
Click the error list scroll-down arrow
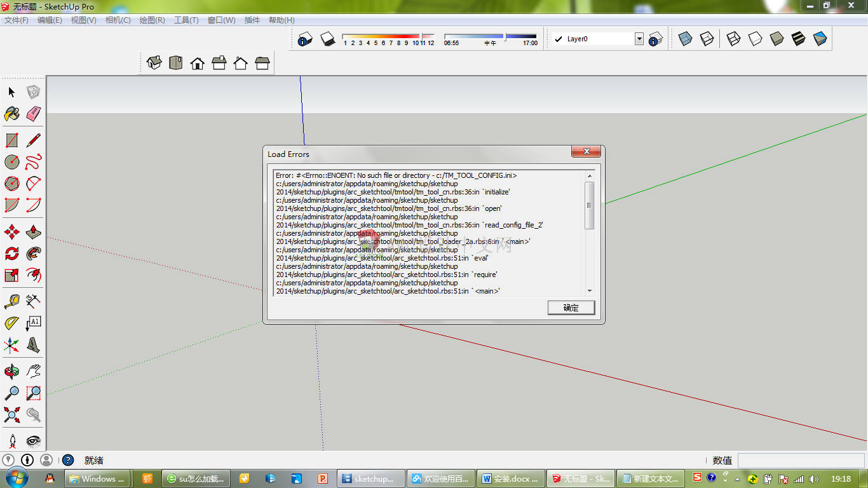pos(590,291)
